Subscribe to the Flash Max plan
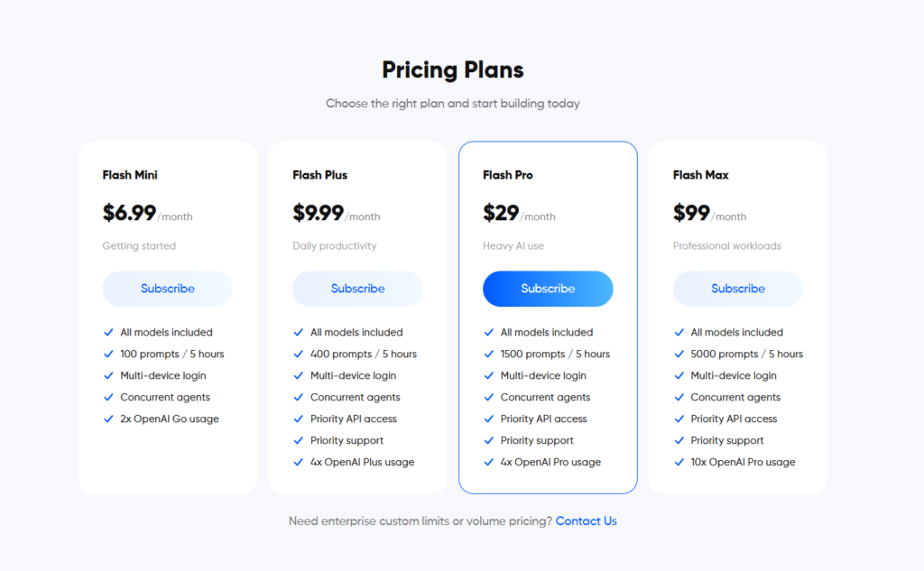The height and width of the screenshot is (571, 924). (738, 289)
